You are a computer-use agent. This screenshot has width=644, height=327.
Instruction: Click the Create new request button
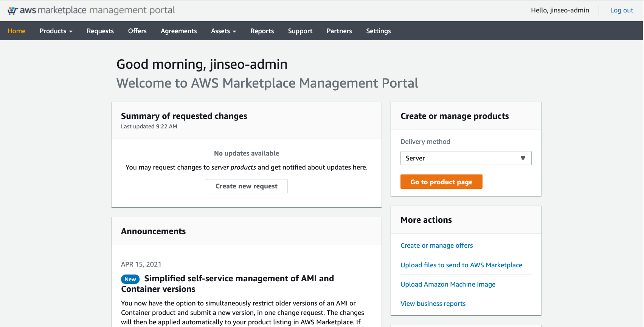(247, 186)
